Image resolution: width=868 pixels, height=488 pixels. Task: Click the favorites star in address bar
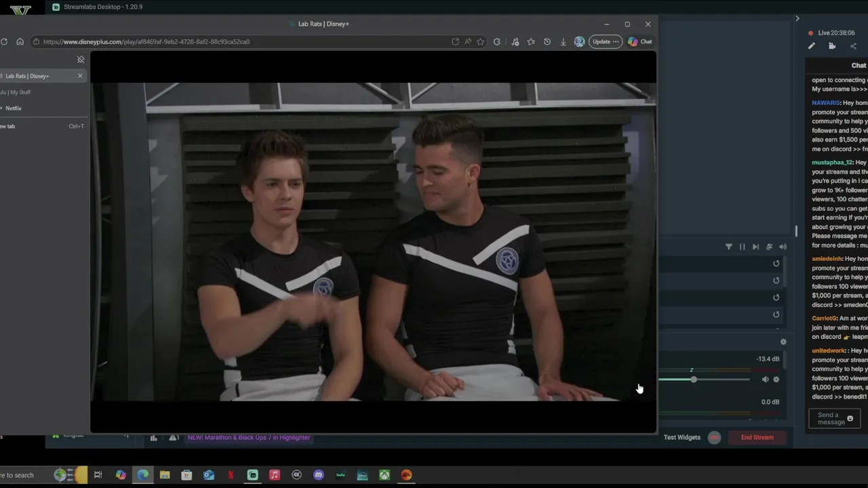coord(480,41)
